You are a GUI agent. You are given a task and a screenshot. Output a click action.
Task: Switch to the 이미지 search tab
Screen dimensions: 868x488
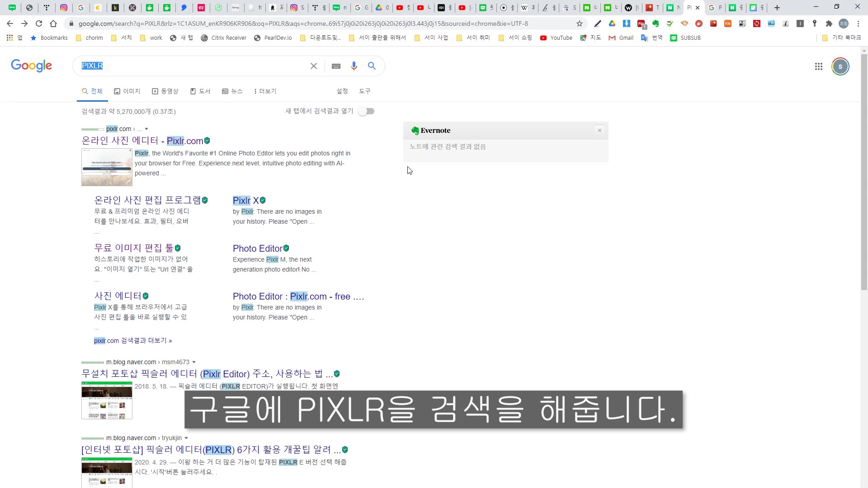[x=127, y=91]
